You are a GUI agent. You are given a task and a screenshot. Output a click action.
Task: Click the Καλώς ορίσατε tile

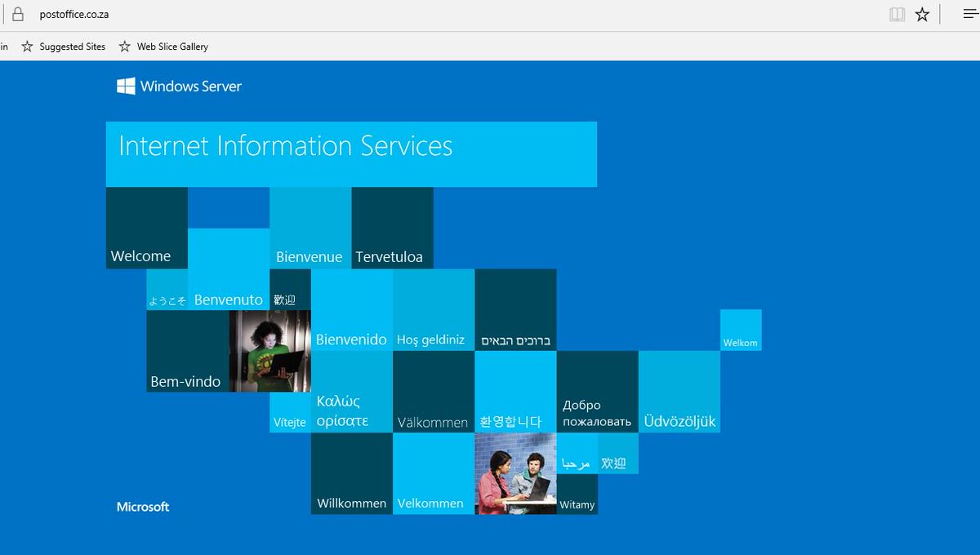tap(352, 392)
